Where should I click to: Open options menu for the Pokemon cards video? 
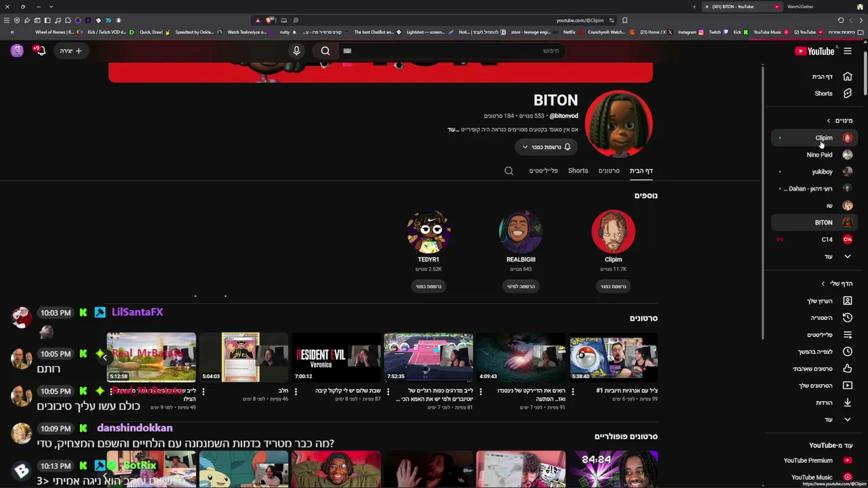(x=203, y=391)
